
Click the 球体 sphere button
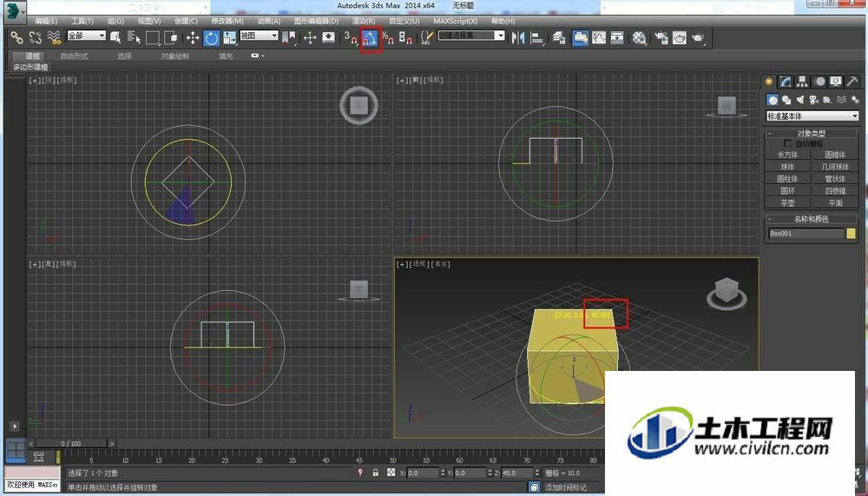(788, 167)
